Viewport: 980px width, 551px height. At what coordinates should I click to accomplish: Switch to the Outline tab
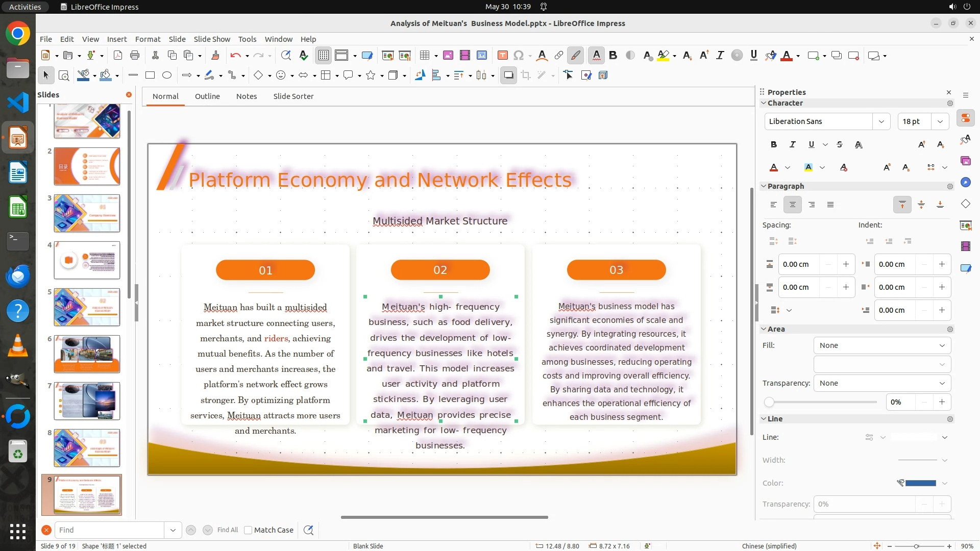click(207, 96)
